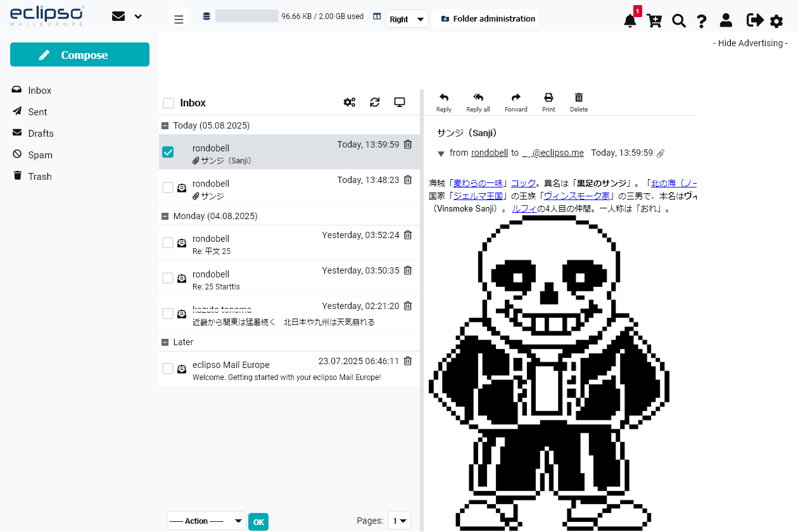
Task: Toggle the select-all checkbox beside Inbox heading
Action: [168, 103]
